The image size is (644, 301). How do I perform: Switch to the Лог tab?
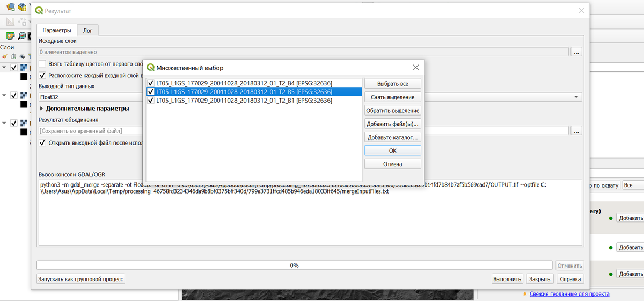pos(88,31)
